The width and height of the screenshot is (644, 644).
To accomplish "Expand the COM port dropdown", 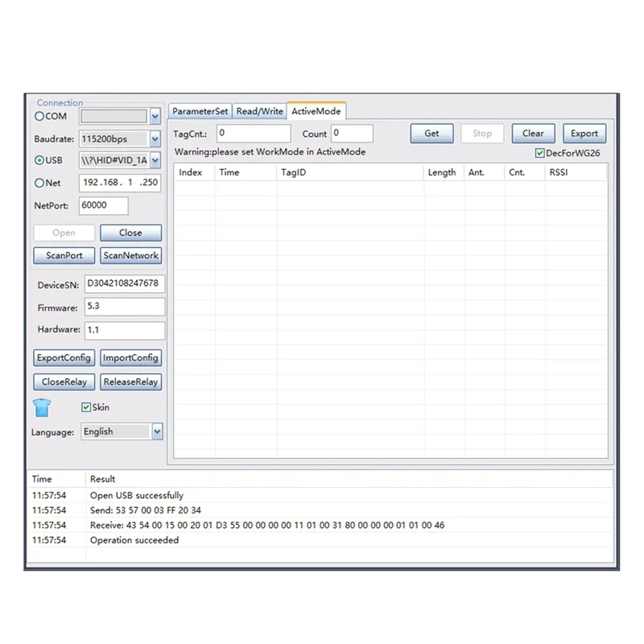I will coord(155,117).
